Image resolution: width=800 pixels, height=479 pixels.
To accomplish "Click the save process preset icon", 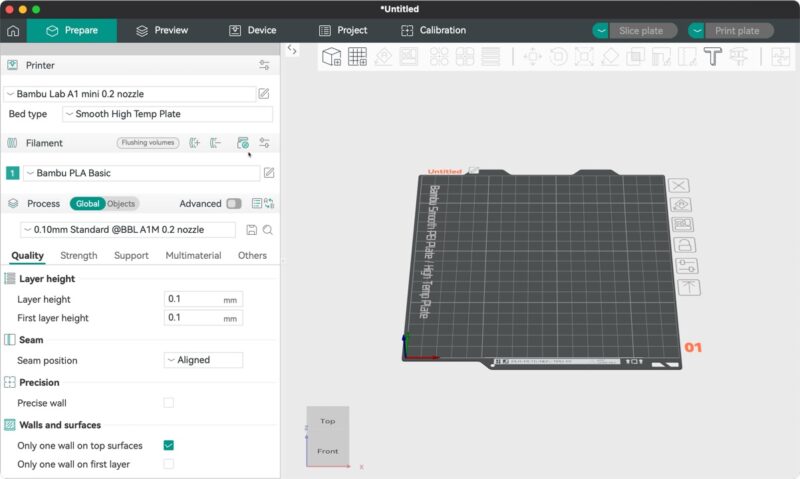I will (251, 230).
